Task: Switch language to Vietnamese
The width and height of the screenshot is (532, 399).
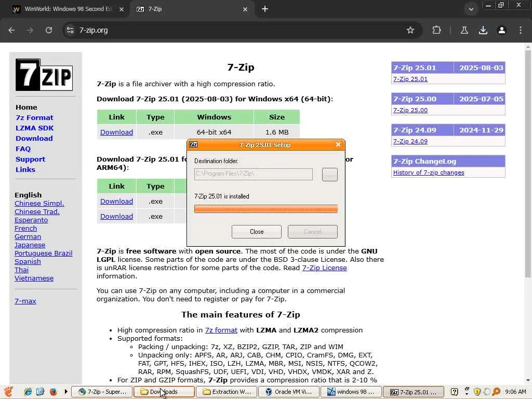Action: click(x=34, y=278)
